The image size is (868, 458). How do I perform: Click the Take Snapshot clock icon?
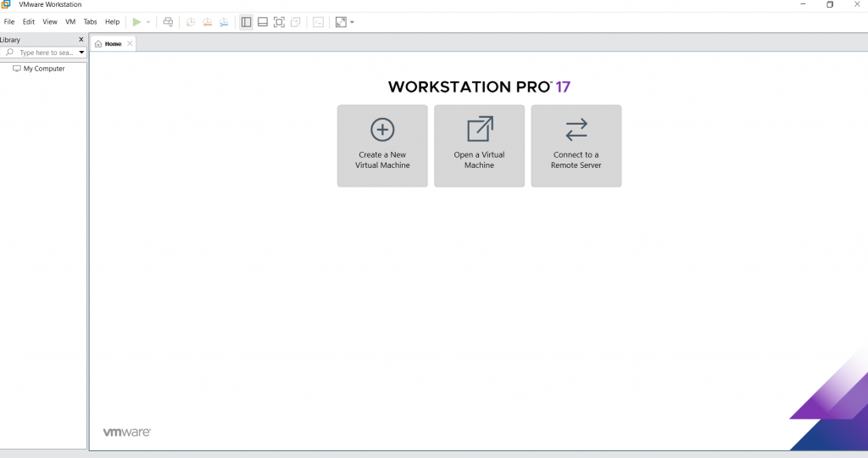(x=191, y=22)
